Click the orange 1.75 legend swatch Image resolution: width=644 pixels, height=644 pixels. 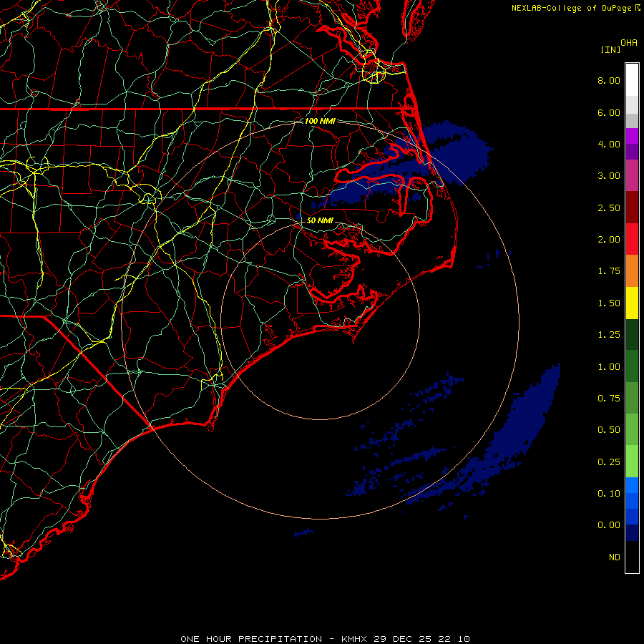(x=632, y=271)
